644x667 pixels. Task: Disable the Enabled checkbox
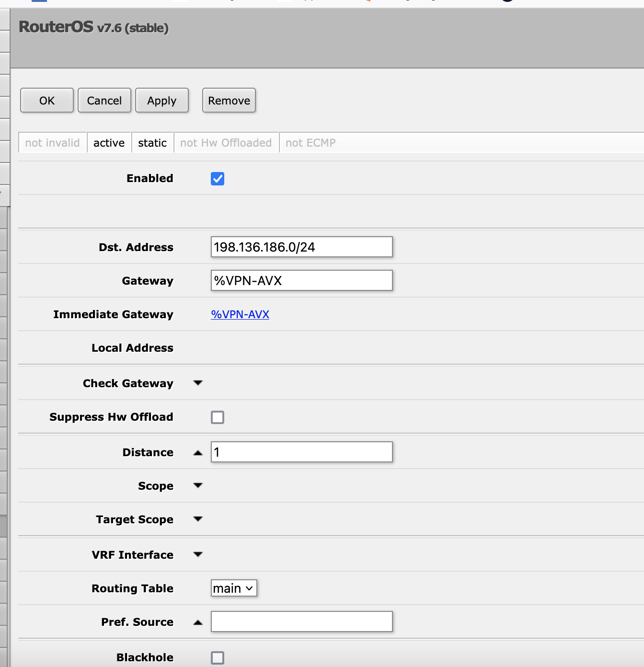218,178
